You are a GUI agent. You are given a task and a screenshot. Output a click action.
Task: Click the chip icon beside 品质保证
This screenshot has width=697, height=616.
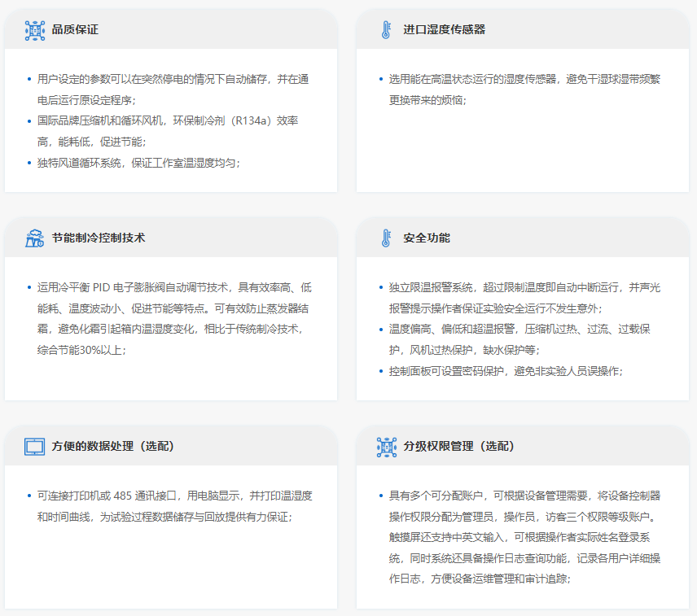(35, 30)
